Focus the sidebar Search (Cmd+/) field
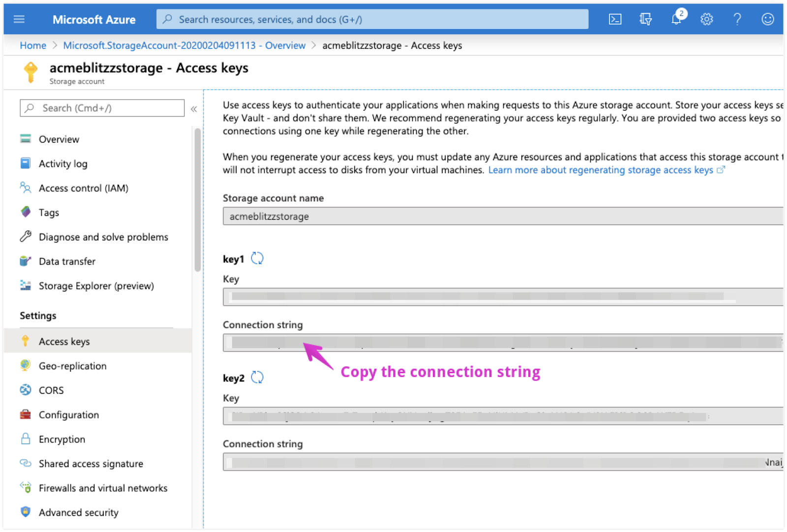This screenshot has height=532, width=787. (102, 108)
